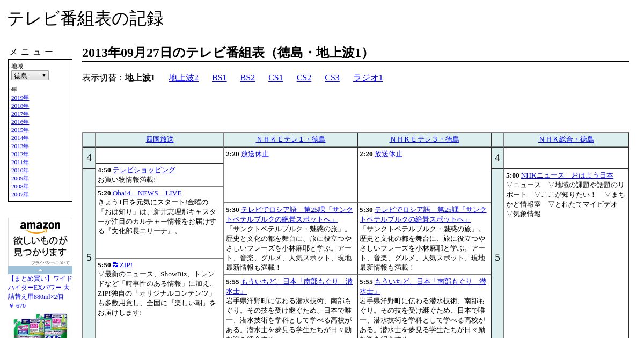Select year 2017年 in menu

(x=20, y=114)
